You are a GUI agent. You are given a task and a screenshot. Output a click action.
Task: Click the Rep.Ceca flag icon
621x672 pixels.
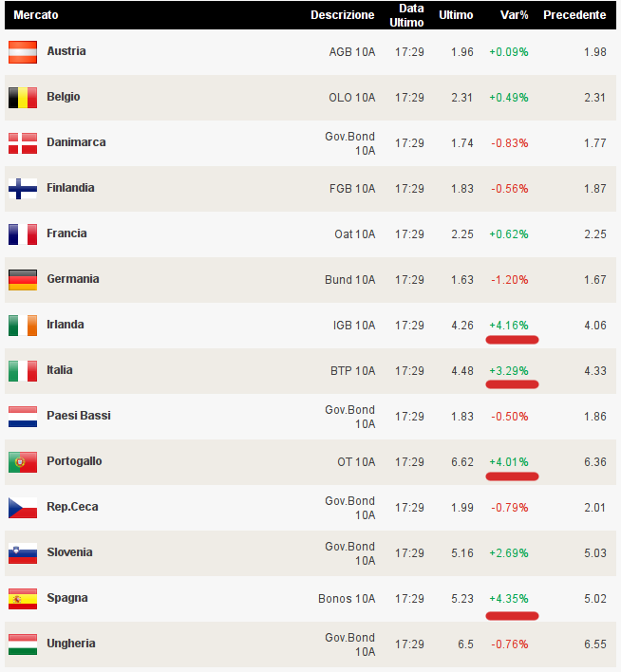pos(23,508)
